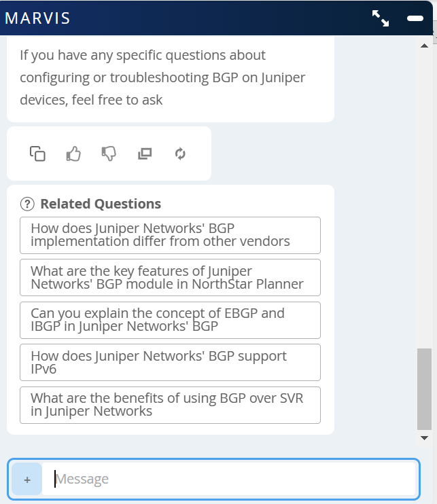Select the NorthStar Planner BGP module question
Viewport: 437px width, 504px height.
pos(170,277)
